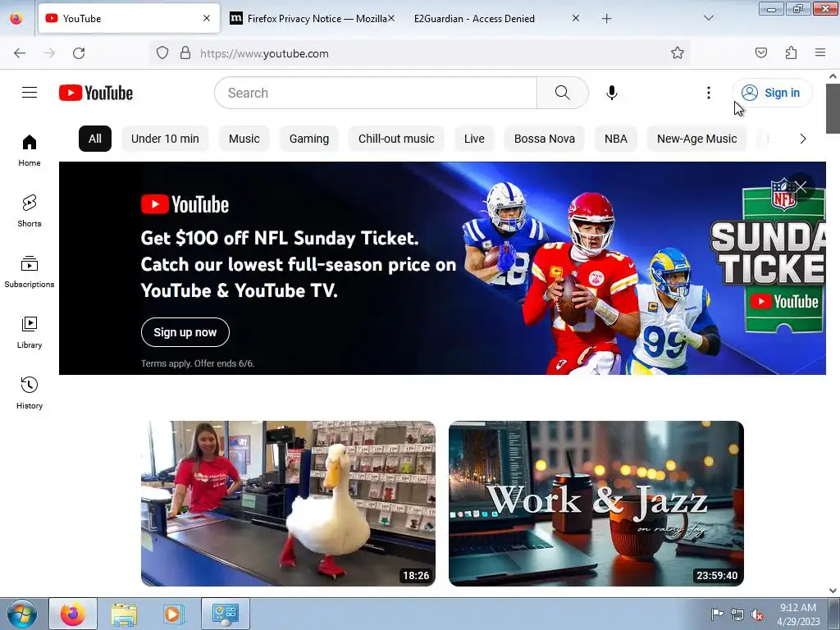Open the 9:12 AM taskbar clock

[798, 614]
